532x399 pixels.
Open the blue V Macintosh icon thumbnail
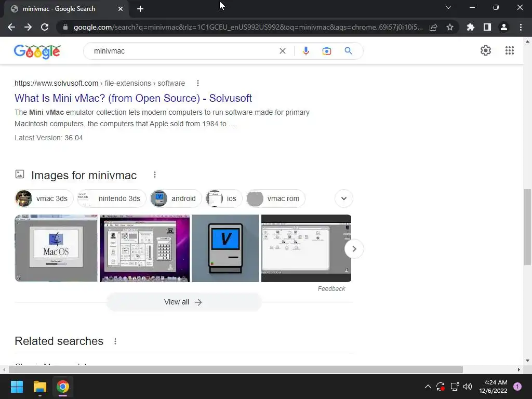[x=225, y=248]
